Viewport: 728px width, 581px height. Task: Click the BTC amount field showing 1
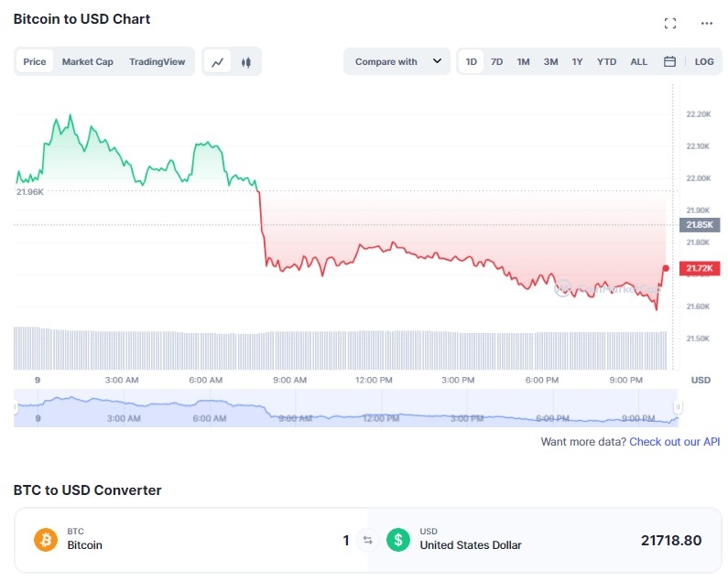[346, 540]
